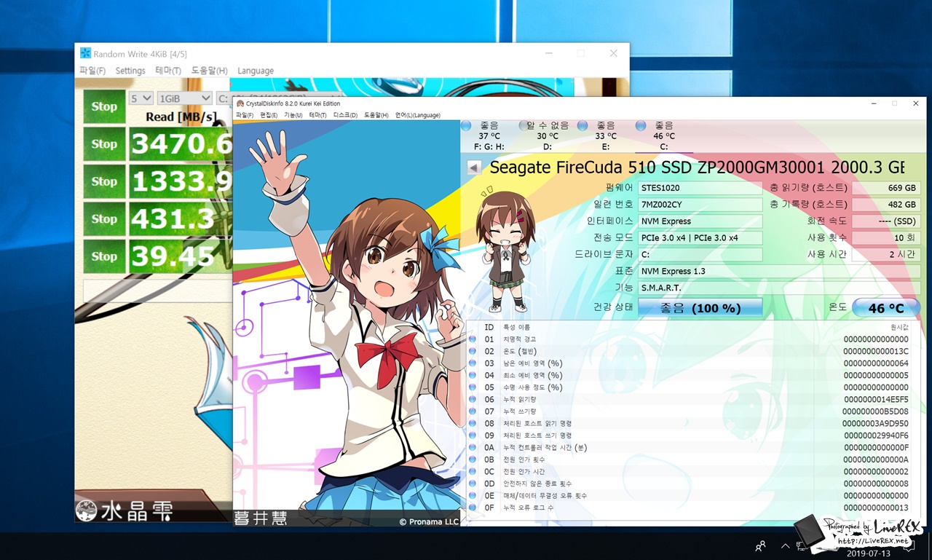This screenshot has width=932, height=560.
Task: Click power on hours value 2 시간
Action: [x=886, y=255]
